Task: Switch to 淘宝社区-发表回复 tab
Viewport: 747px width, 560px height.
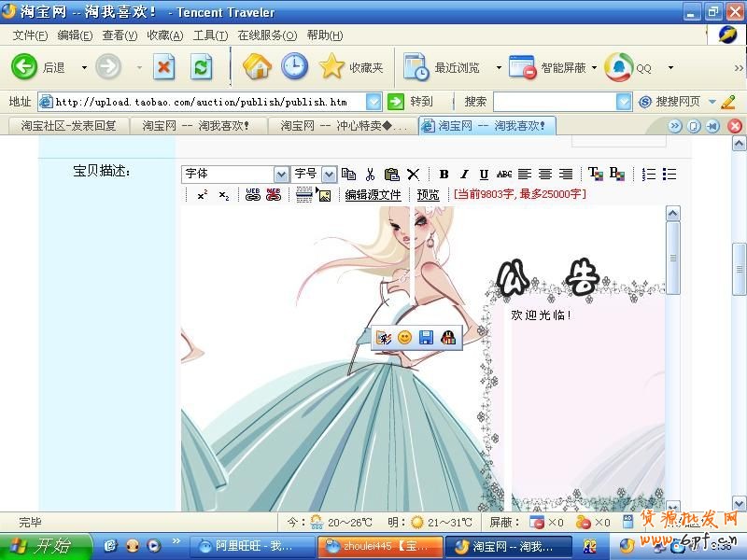Action: (68, 125)
